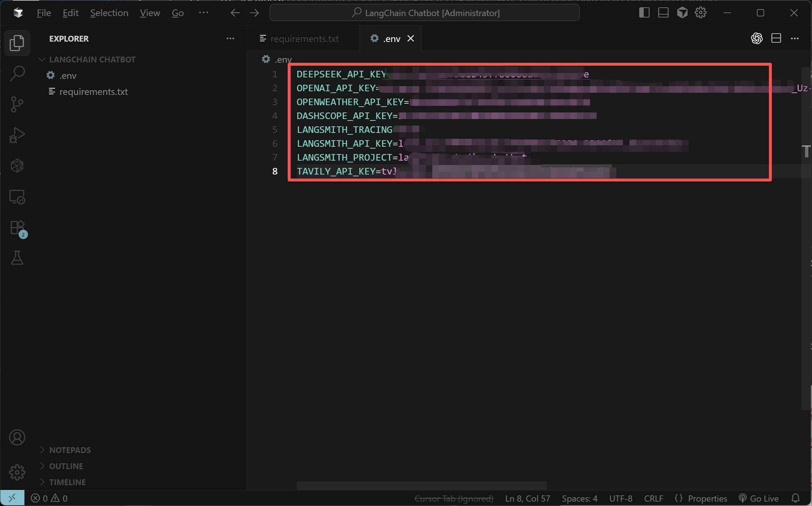
Task: Open the Extensions view with the 2 badge
Action: (x=18, y=229)
